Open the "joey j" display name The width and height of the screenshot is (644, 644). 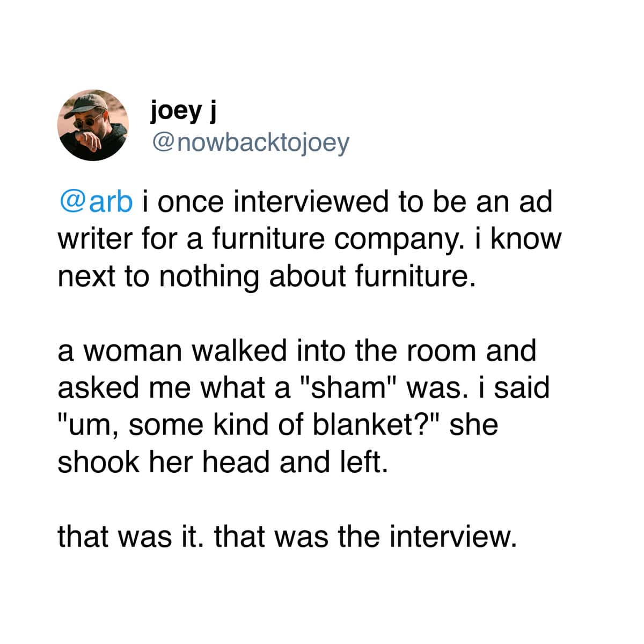click(x=183, y=110)
